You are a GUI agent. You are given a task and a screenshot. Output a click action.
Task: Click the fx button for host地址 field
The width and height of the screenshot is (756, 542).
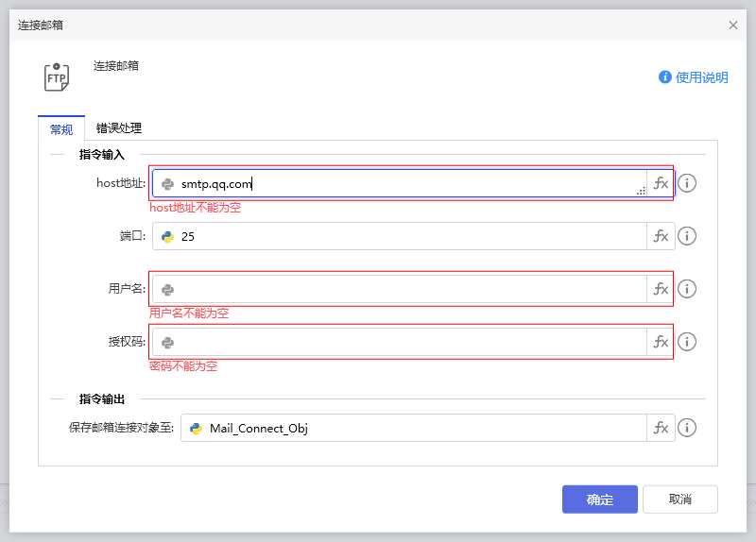tap(661, 183)
